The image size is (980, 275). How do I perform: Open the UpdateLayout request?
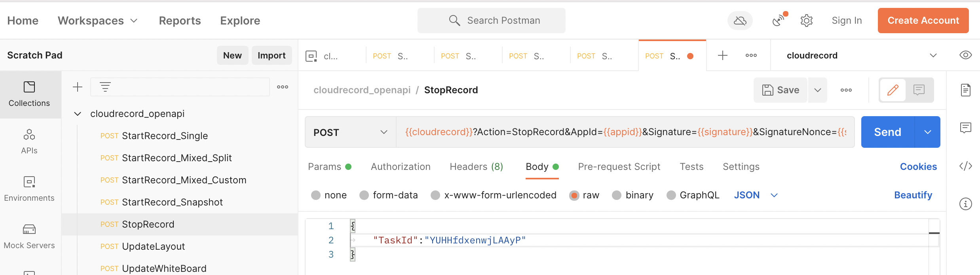(x=180, y=247)
